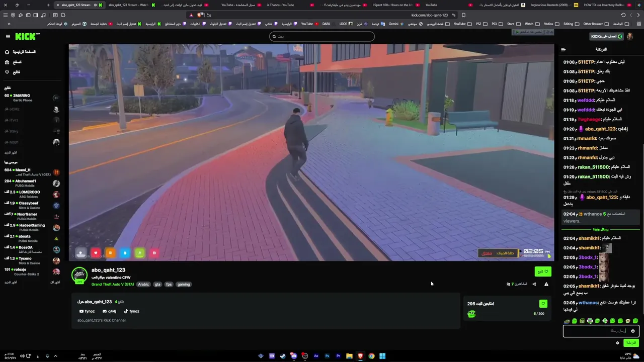Send the chat message with the green button

click(631, 343)
